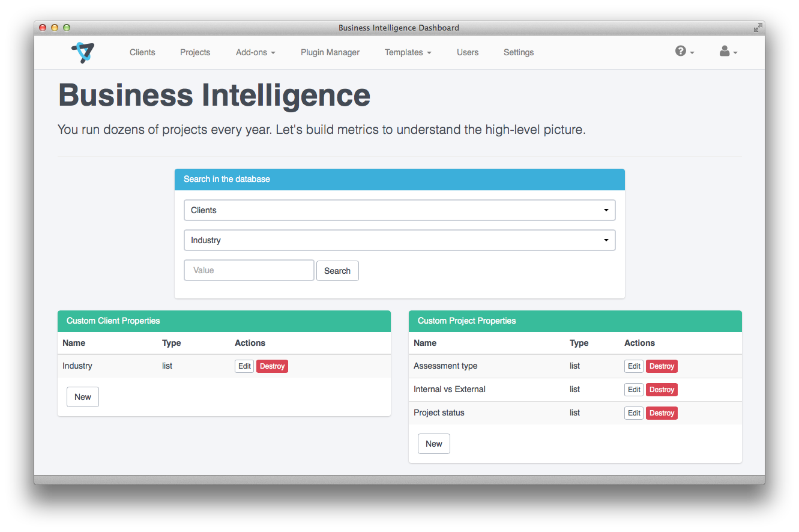
Task: Edit the Industry client property
Action: pyautogui.click(x=244, y=366)
